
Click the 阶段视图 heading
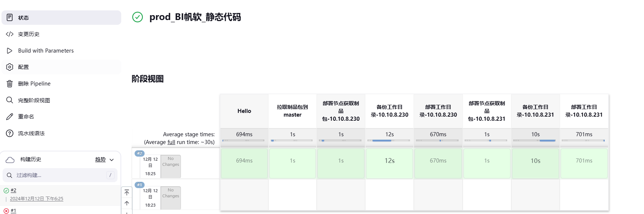(x=148, y=79)
